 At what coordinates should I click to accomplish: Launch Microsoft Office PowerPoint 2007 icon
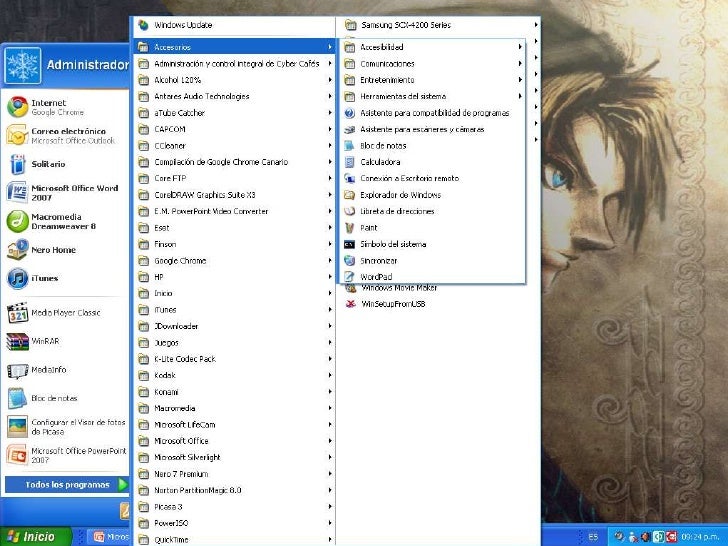pyautogui.click(x=18, y=455)
